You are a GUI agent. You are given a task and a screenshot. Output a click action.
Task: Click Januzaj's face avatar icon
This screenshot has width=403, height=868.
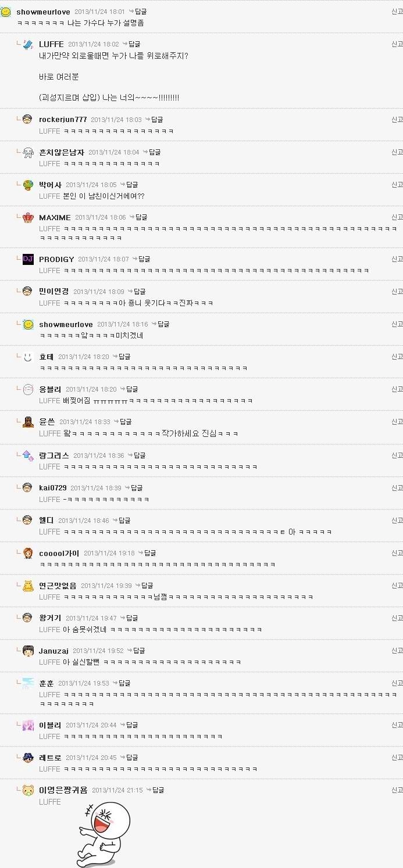click(28, 651)
